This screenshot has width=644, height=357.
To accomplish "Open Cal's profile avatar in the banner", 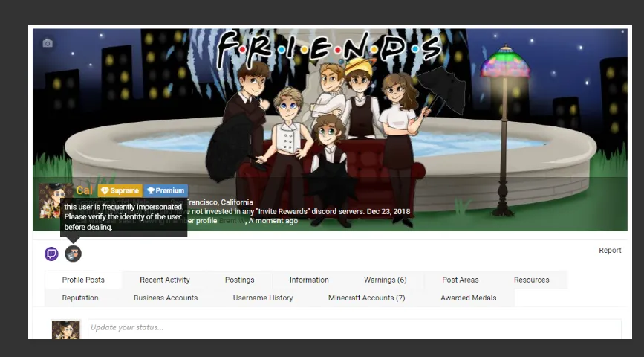I will pos(56,200).
